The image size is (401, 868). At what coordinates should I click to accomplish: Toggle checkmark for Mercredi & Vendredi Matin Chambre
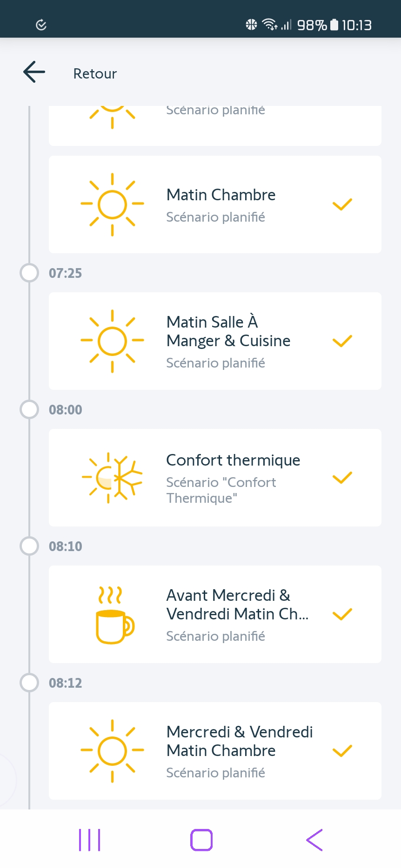342,751
